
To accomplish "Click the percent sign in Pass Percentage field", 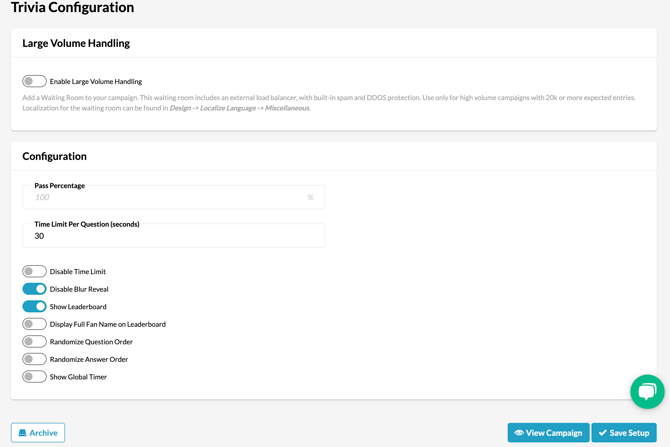I will [x=310, y=197].
